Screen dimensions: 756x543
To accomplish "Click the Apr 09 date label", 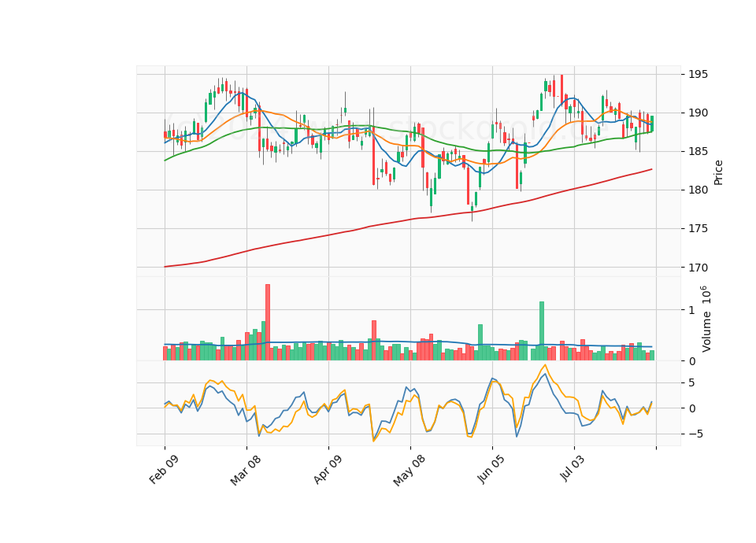I will tap(328, 469).
